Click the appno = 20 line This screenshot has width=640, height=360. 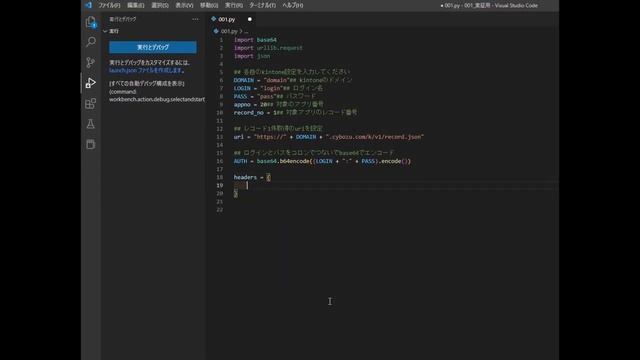pos(278,104)
